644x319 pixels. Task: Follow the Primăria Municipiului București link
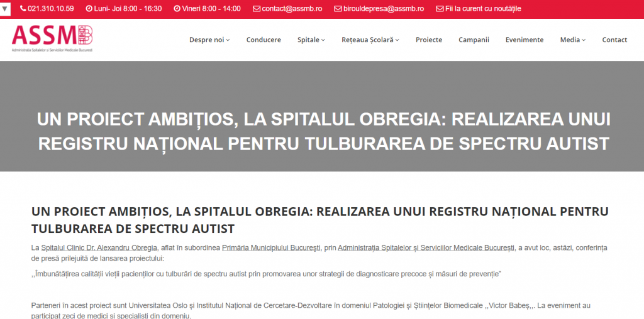coord(272,248)
